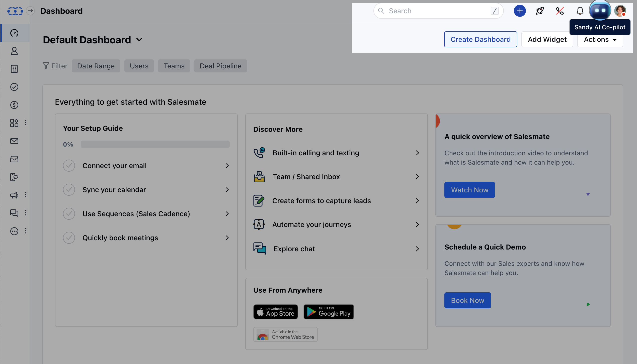Click the Watch Now button

469,190
